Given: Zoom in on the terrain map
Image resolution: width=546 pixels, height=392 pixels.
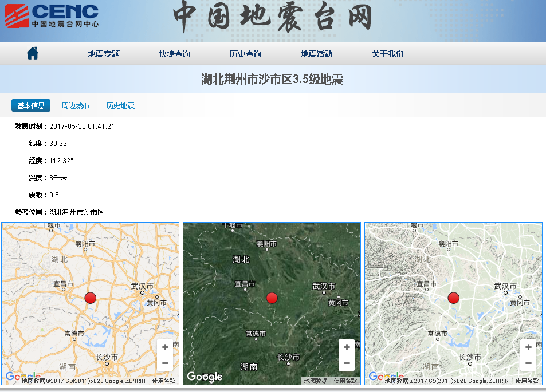Looking at the screenshot, I should [x=528, y=347].
